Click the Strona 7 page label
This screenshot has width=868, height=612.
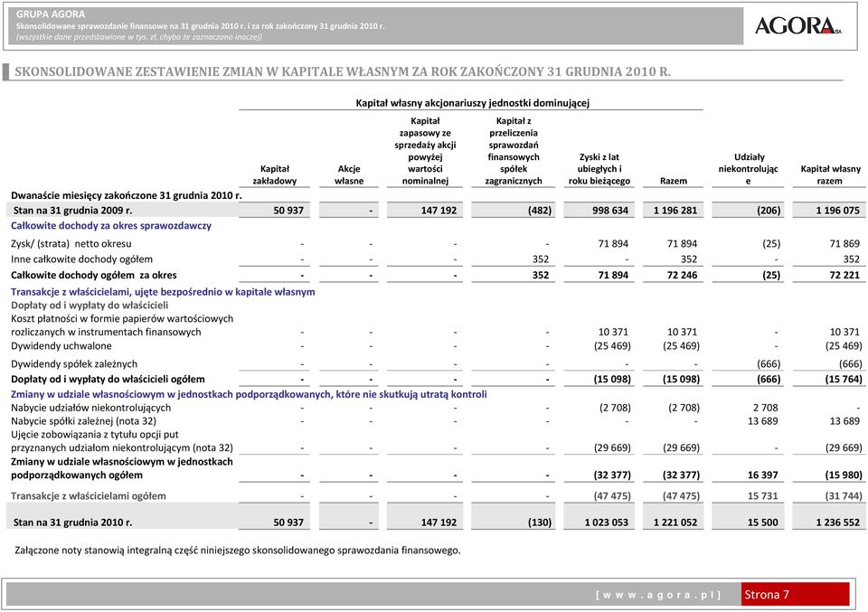coord(766,594)
